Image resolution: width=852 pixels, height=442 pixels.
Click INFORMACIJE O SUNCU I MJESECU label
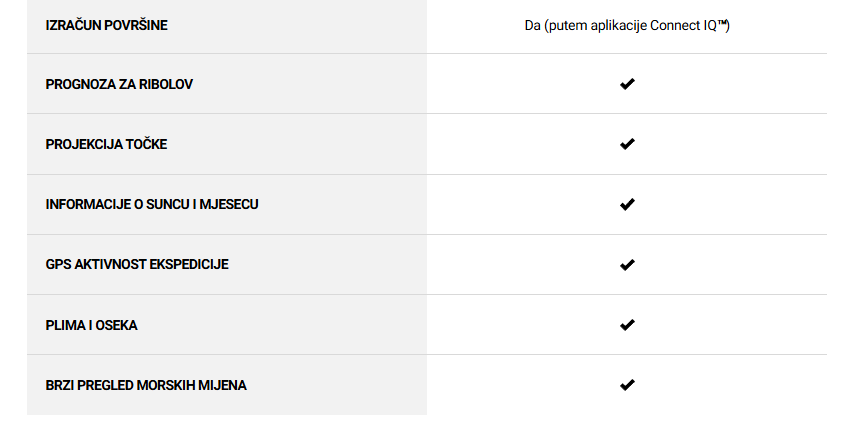(x=152, y=204)
